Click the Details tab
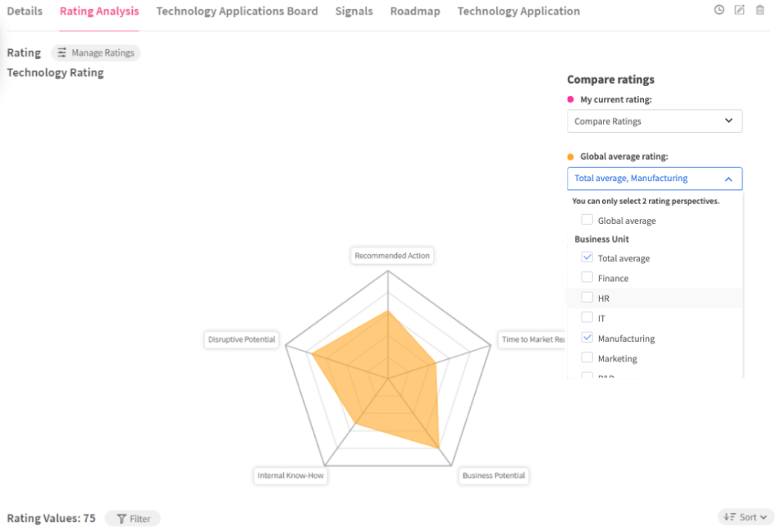Screen dimensions: 781x532 25,11
